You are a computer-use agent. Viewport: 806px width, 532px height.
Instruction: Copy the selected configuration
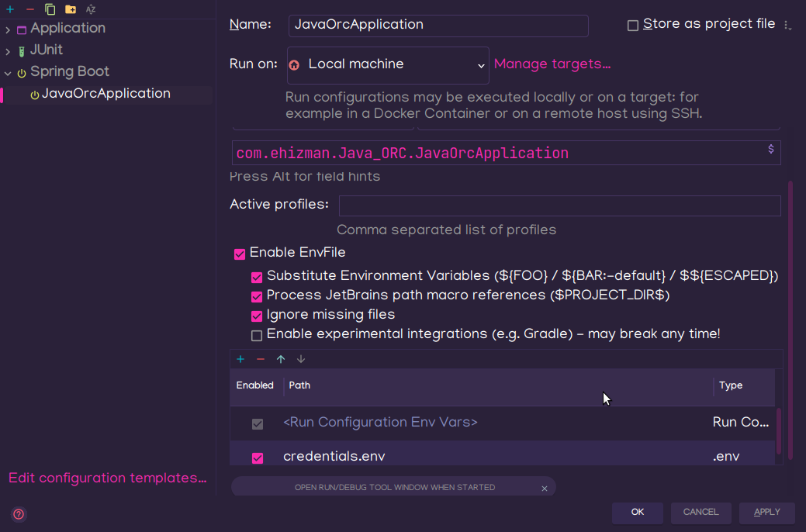[50, 9]
